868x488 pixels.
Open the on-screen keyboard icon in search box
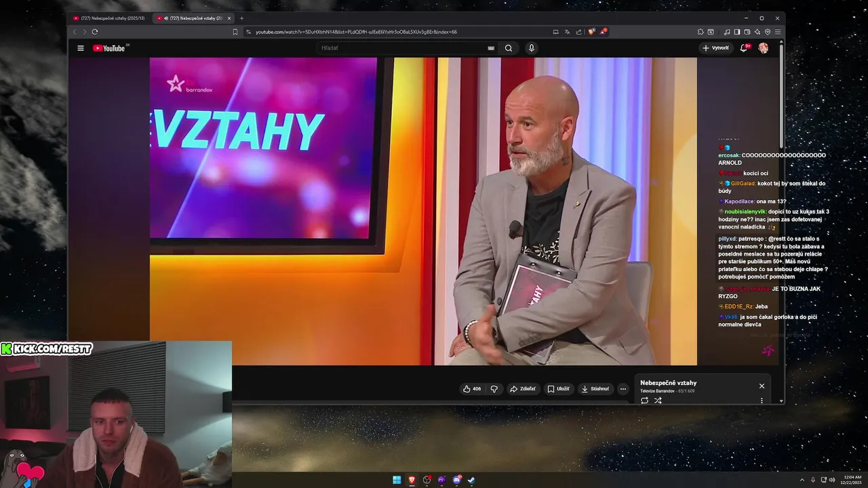491,48
